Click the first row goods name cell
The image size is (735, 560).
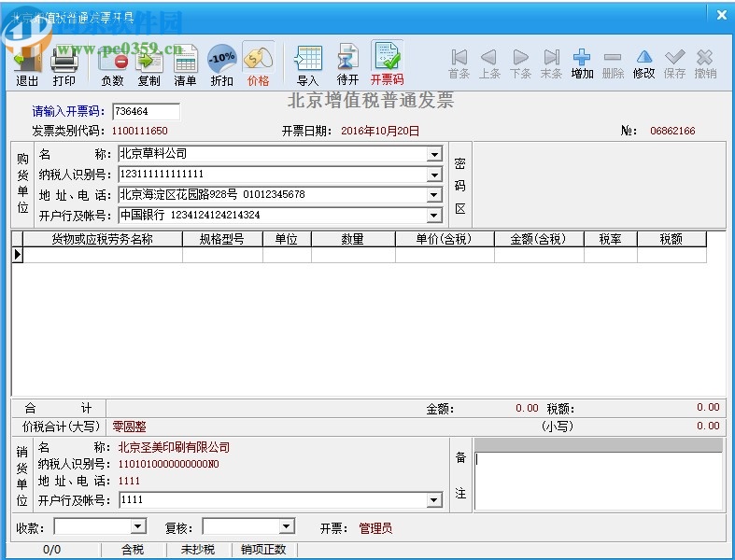click(102, 255)
